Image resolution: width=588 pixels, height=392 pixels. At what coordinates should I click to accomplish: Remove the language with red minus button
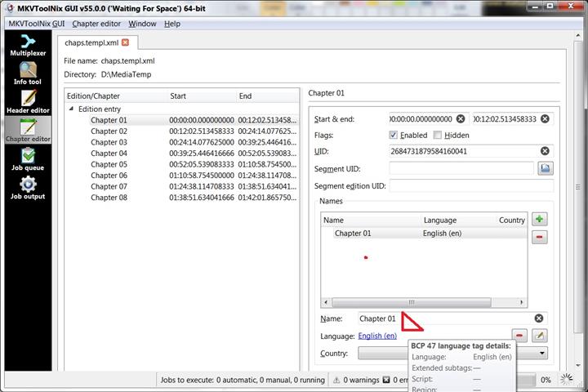pyautogui.click(x=519, y=336)
